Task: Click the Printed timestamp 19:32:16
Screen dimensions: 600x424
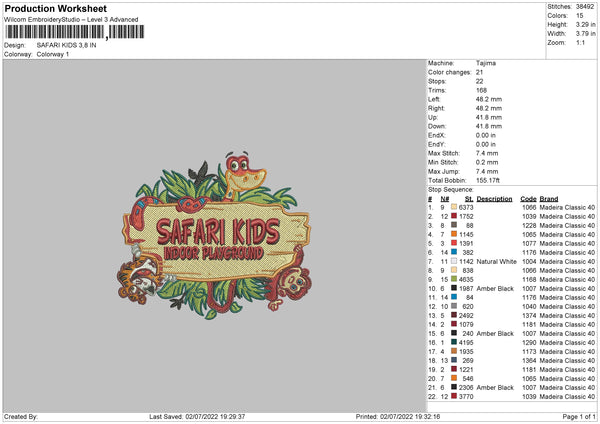Action: coord(398,416)
